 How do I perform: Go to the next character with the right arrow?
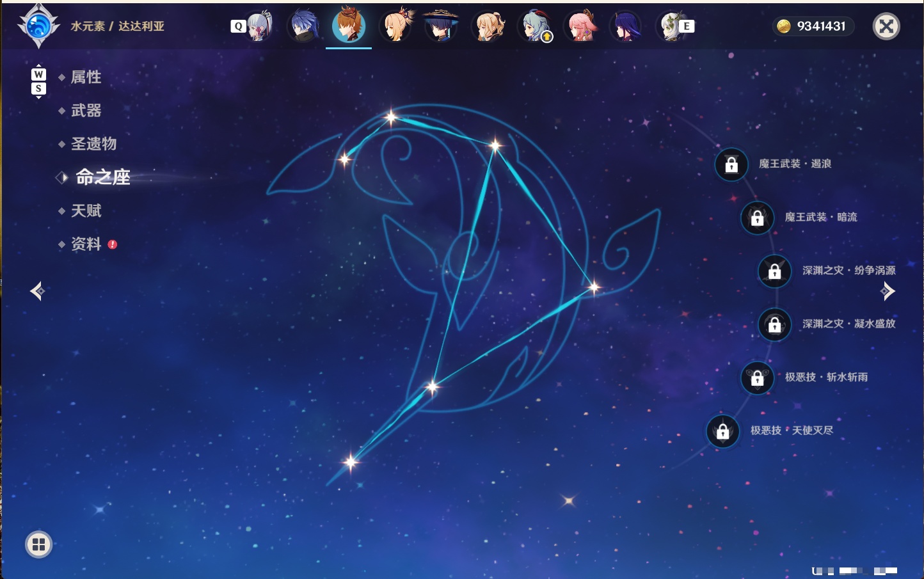pos(888,291)
